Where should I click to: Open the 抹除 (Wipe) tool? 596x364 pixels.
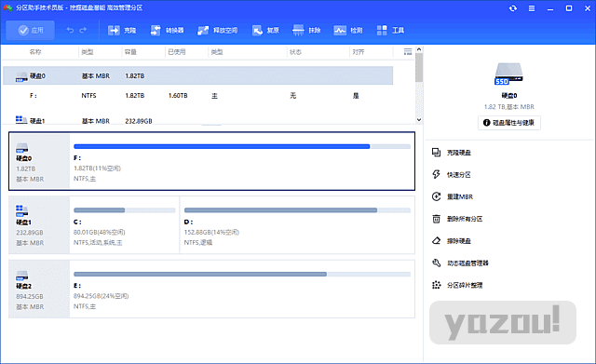click(x=306, y=31)
